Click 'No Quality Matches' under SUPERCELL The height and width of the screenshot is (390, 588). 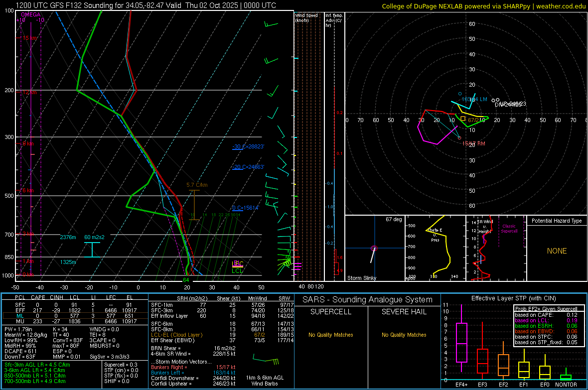pos(331,335)
